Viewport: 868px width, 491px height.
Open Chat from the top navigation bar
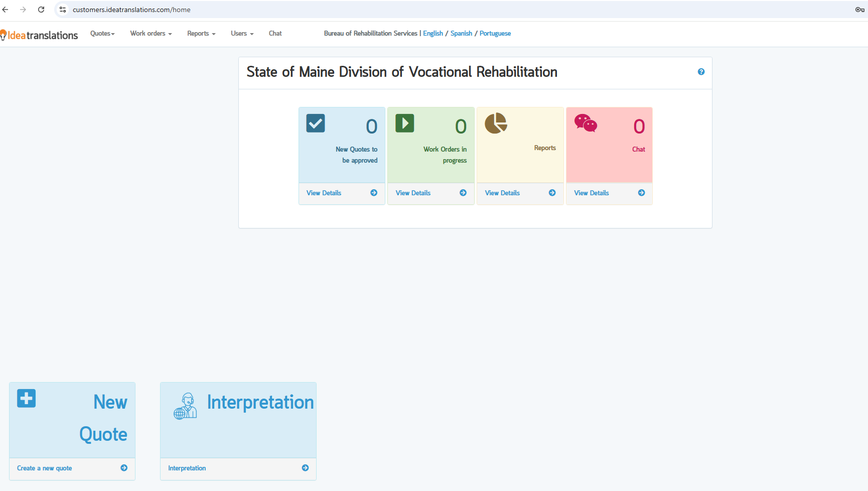coord(275,34)
